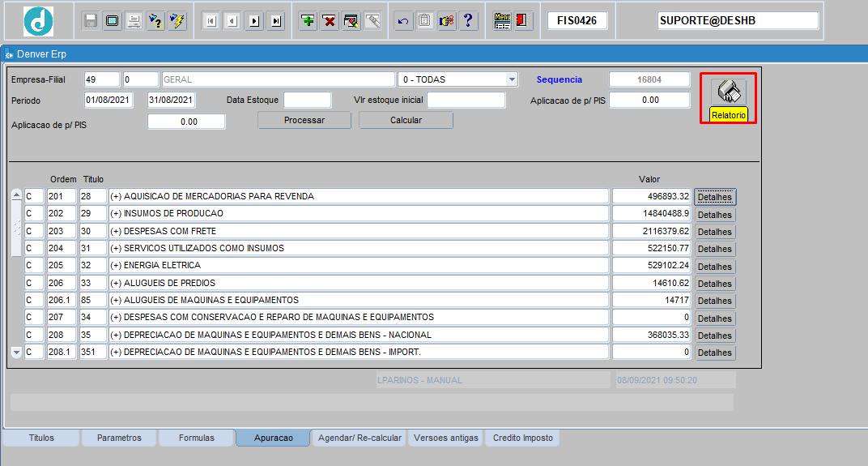This screenshot has width=868, height=466.
Task: Open the Agendar/ Re-calcular tab
Action: coord(360,438)
